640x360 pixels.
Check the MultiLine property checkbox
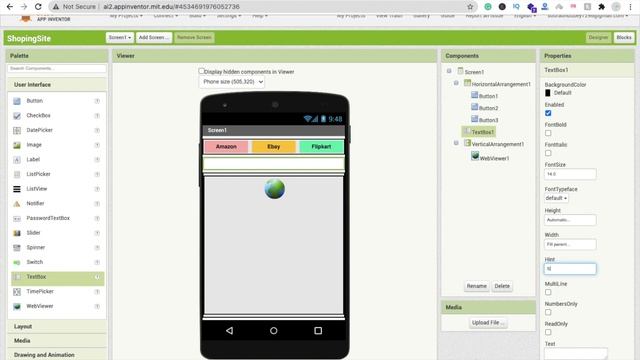pyautogui.click(x=548, y=292)
